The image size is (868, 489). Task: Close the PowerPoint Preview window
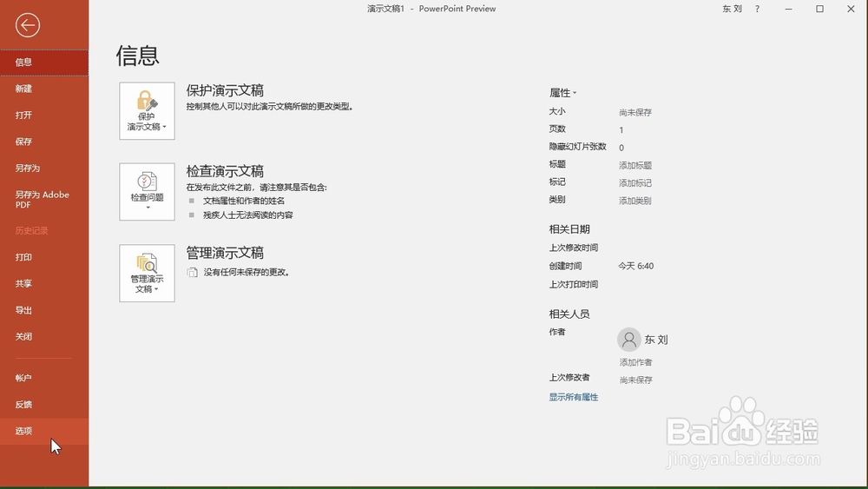pos(851,9)
